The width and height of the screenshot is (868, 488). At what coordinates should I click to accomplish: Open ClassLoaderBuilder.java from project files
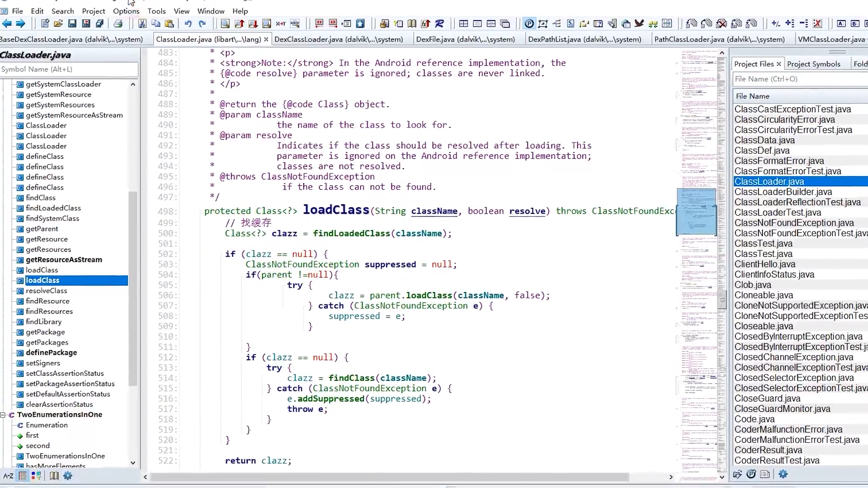[x=783, y=192]
